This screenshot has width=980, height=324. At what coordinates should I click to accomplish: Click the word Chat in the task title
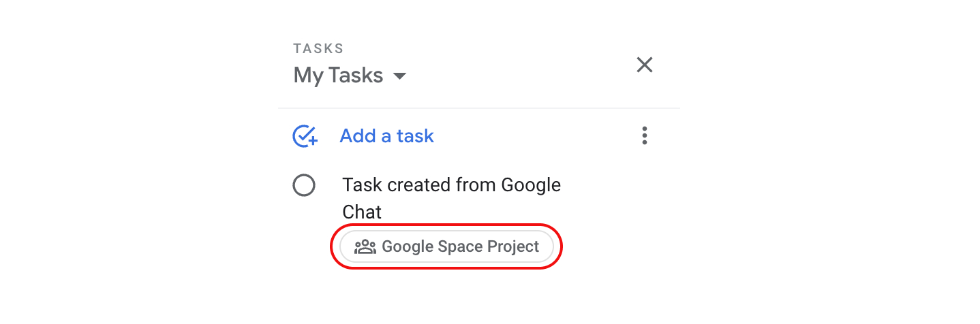tap(362, 212)
